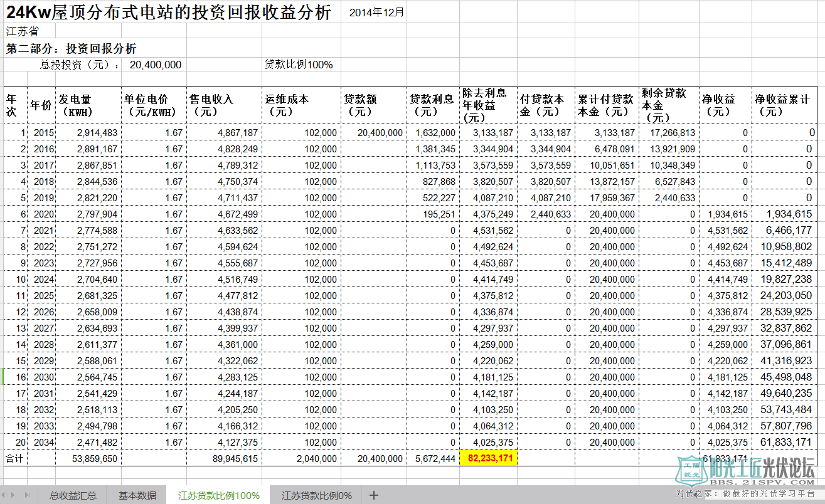
Task: Click the 累计付贷款本金 column header
Action: pyautogui.click(x=606, y=105)
